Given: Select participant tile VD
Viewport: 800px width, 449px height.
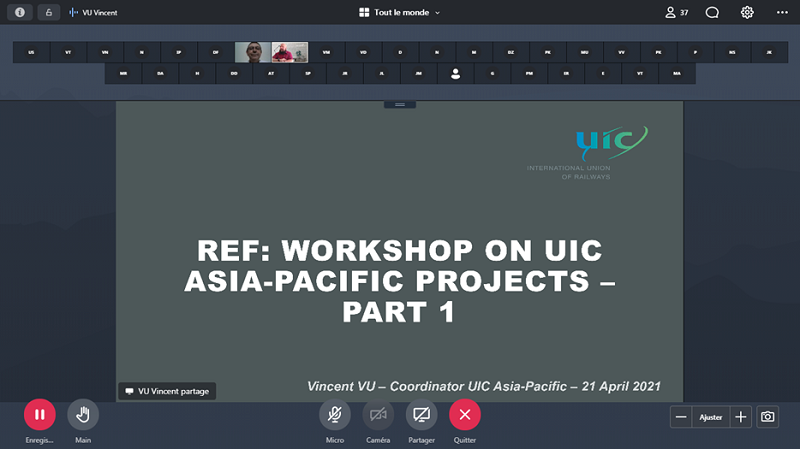Looking at the screenshot, I should click(363, 53).
